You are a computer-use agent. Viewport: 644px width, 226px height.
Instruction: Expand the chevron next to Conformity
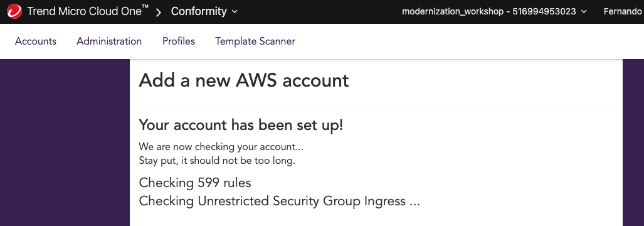click(x=235, y=12)
